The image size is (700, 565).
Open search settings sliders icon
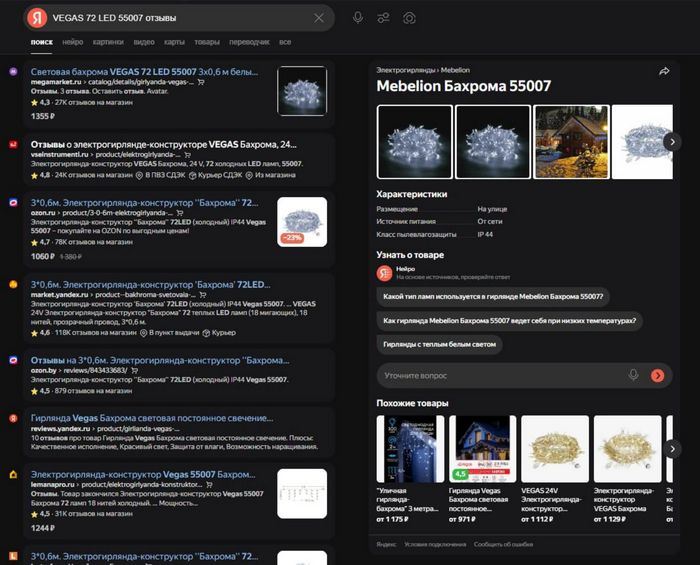pos(384,18)
